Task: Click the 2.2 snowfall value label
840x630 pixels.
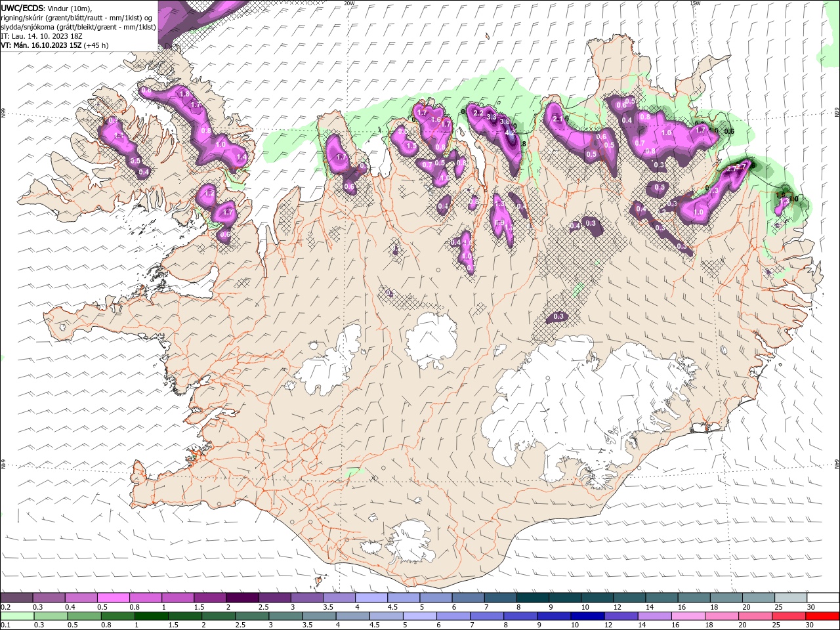Action: 478,113
